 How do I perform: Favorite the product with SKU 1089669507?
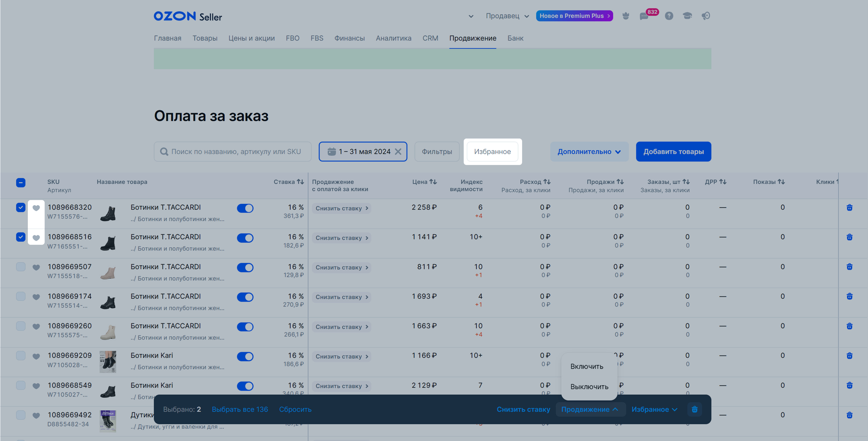(x=36, y=267)
